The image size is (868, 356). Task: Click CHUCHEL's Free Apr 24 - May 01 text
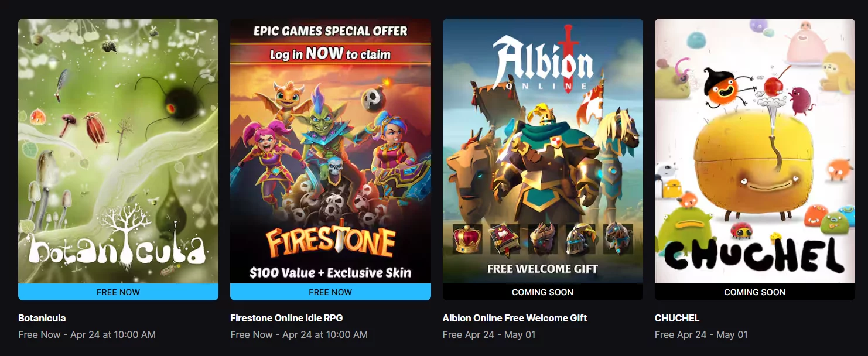click(x=701, y=334)
